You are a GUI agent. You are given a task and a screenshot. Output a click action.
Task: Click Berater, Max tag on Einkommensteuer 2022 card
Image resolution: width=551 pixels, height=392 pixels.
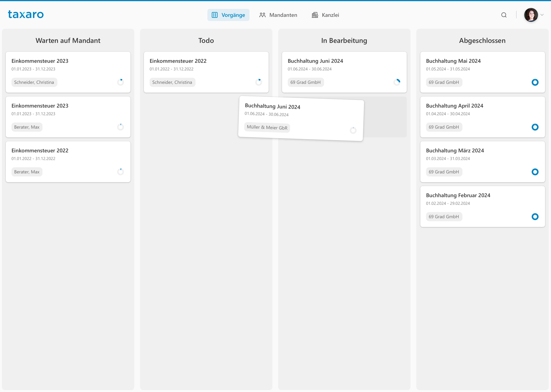(x=27, y=172)
